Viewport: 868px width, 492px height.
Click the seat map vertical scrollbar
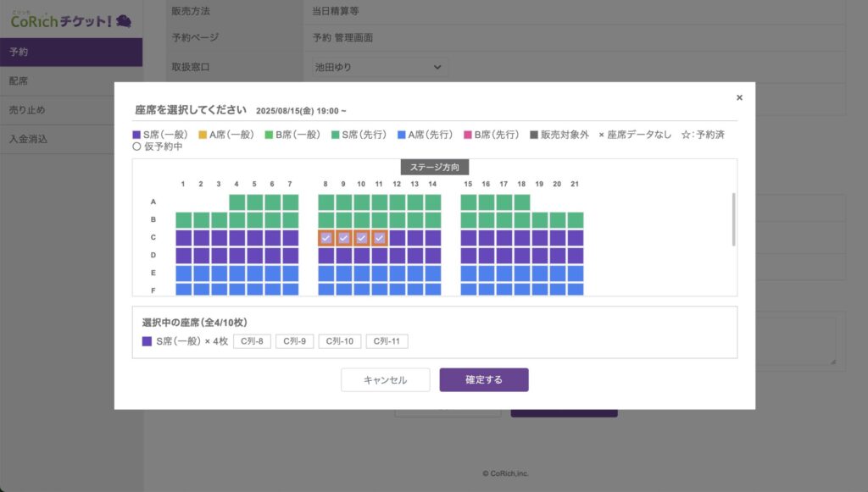point(733,218)
